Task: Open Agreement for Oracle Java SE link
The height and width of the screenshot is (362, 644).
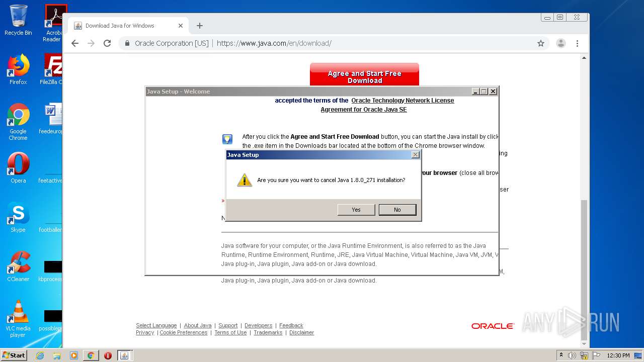Action: pyautogui.click(x=364, y=110)
